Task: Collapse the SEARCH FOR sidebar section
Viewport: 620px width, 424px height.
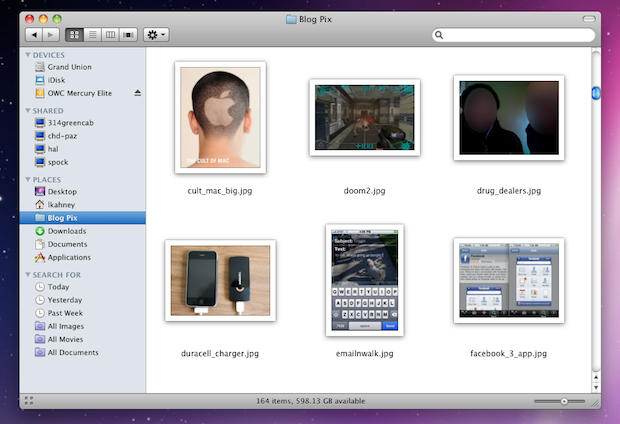Action: tap(28, 274)
